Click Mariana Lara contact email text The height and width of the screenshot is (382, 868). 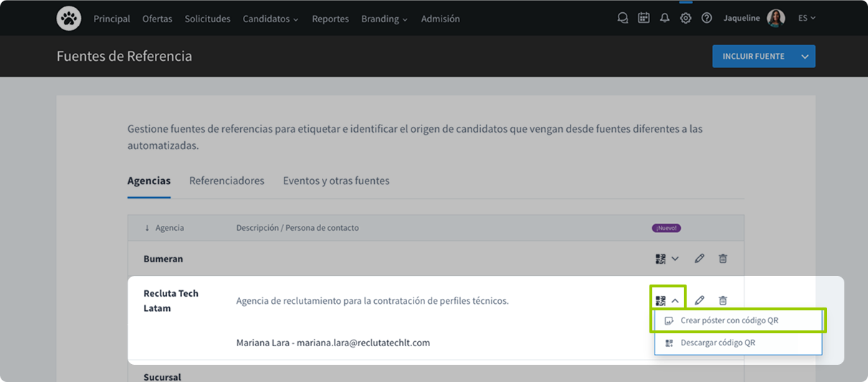click(333, 343)
